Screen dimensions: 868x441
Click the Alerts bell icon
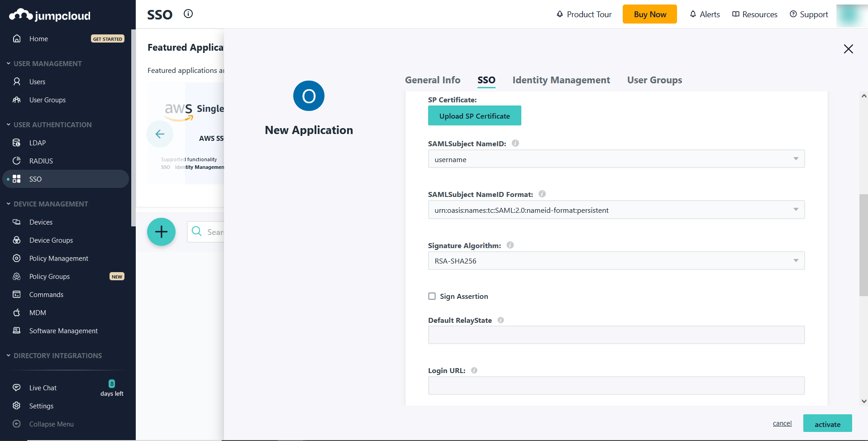click(693, 14)
